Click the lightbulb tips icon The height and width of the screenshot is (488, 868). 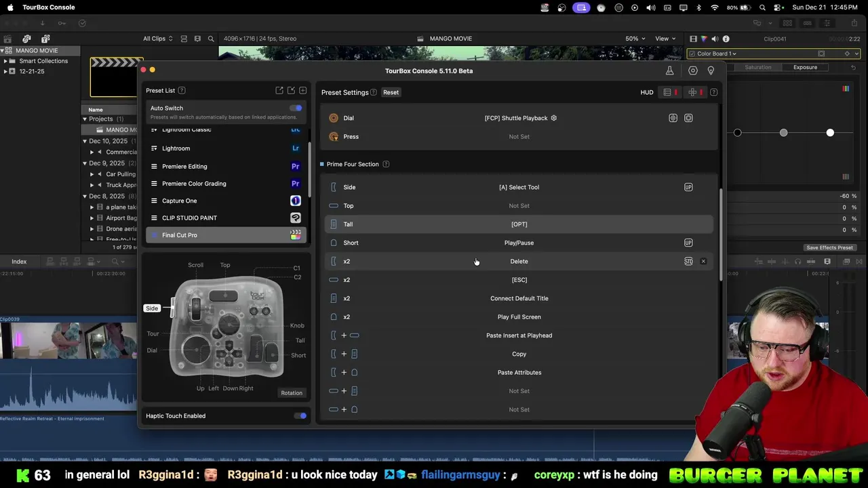coord(711,70)
